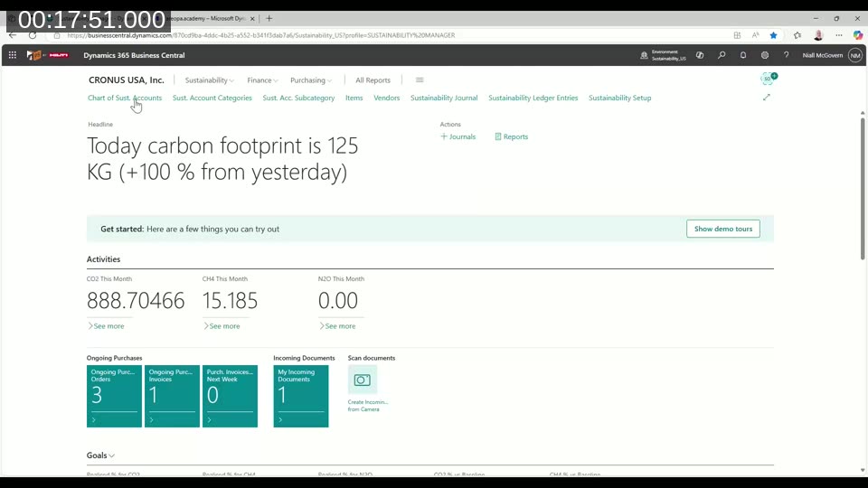Open a new browser tab
The width and height of the screenshot is (868, 488).
click(x=269, y=18)
